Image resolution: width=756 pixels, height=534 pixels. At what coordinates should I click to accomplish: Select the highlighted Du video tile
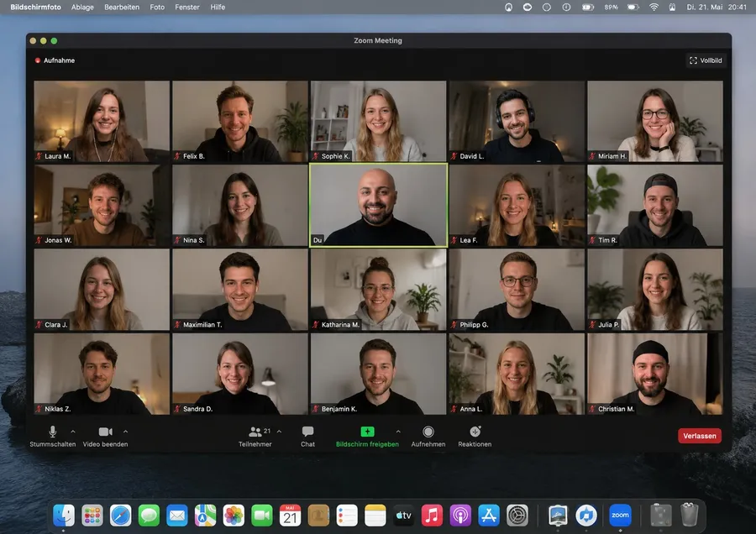click(x=379, y=206)
